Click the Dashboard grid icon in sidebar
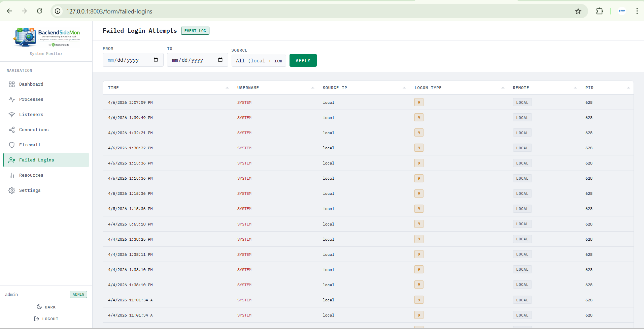This screenshot has height=329, width=644. [x=12, y=84]
